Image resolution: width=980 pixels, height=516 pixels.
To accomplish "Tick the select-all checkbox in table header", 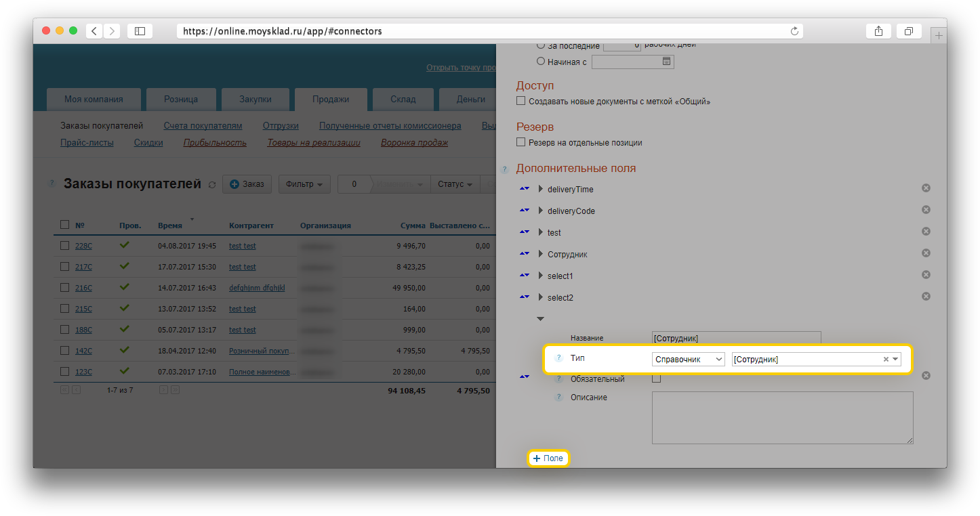I will 64,225.
